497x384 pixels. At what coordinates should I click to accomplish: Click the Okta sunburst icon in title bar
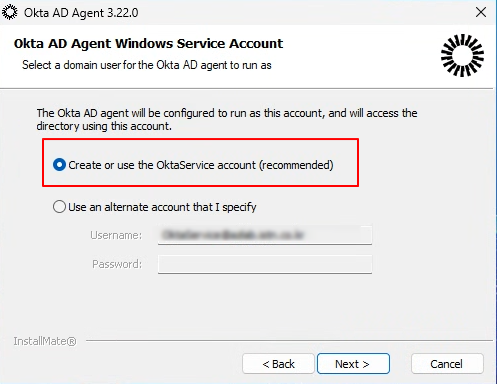click(10, 12)
